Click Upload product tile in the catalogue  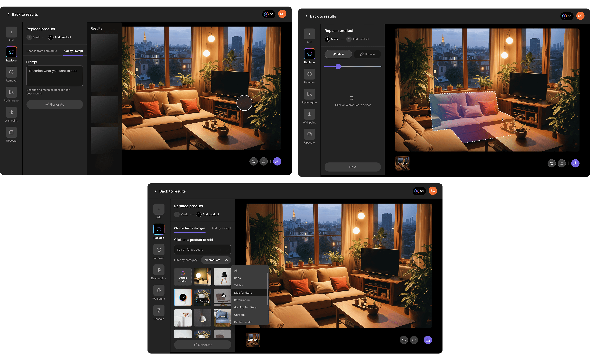183,277
